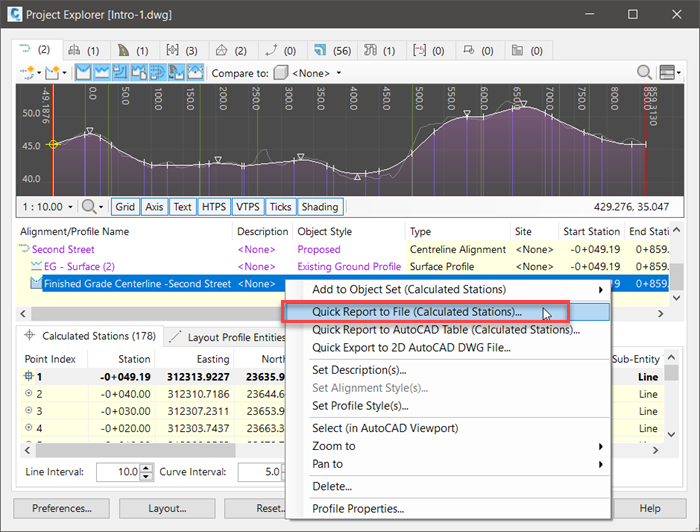Toggle the Grid display button
Image resolution: width=700 pixels, height=532 pixels.
click(x=124, y=207)
